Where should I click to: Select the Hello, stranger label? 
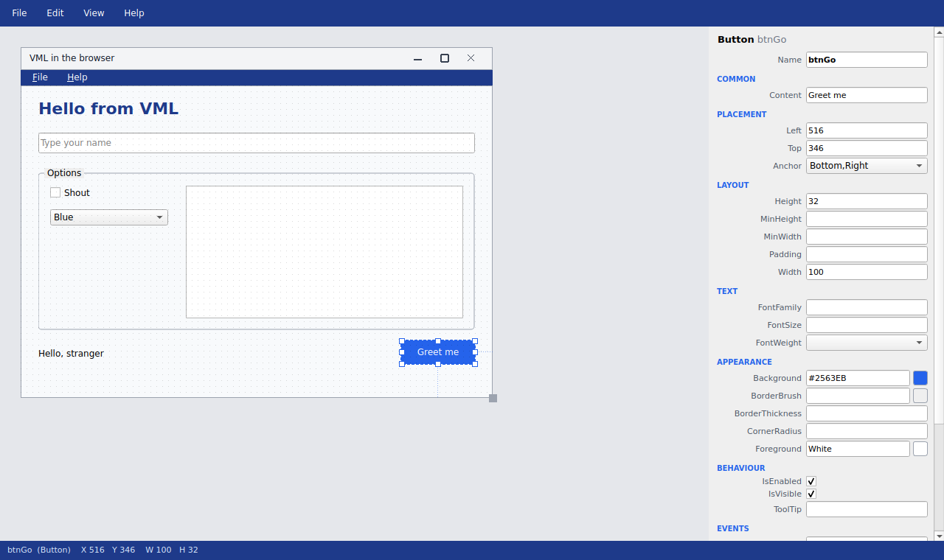point(71,354)
